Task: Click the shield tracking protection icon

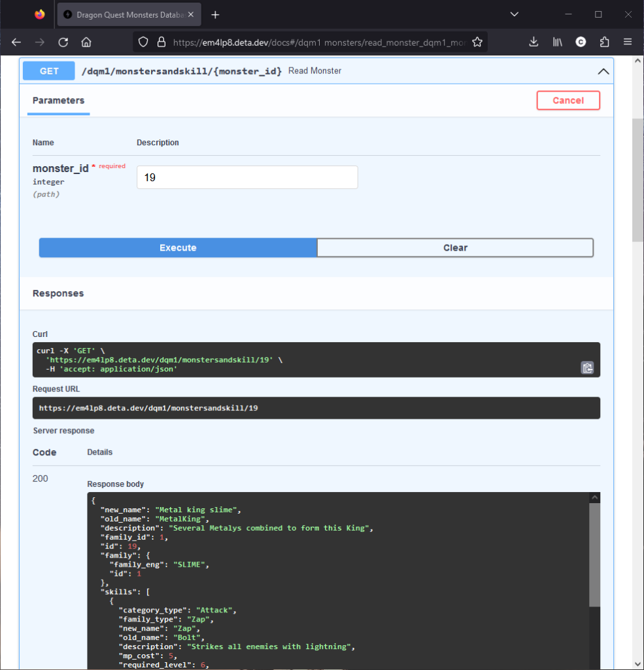Action: click(143, 41)
